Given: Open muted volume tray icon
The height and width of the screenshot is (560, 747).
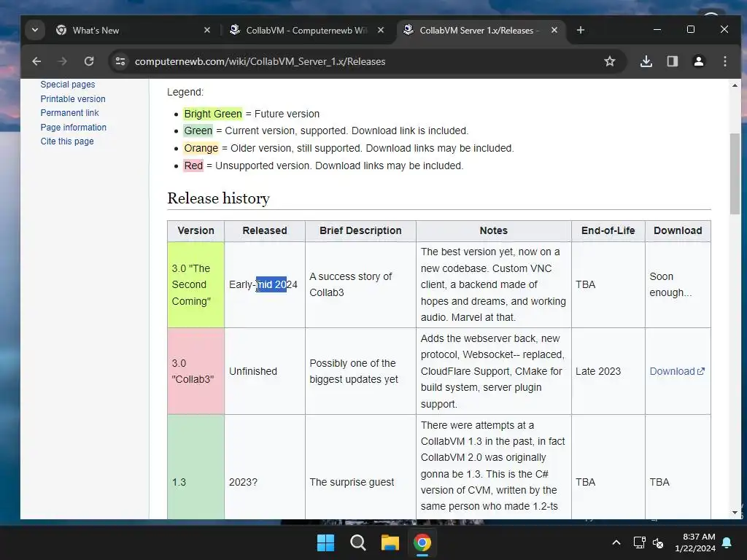Looking at the screenshot, I should tap(659, 542).
